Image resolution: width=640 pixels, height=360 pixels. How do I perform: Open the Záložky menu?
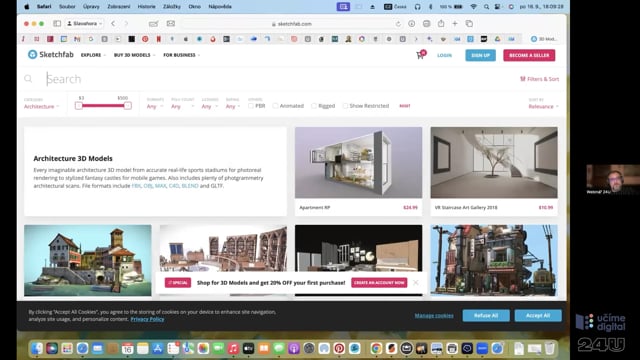click(172, 7)
